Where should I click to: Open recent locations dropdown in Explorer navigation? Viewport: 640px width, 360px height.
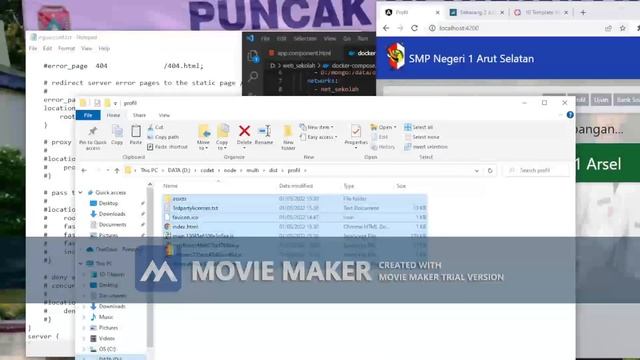tap(108, 170)
